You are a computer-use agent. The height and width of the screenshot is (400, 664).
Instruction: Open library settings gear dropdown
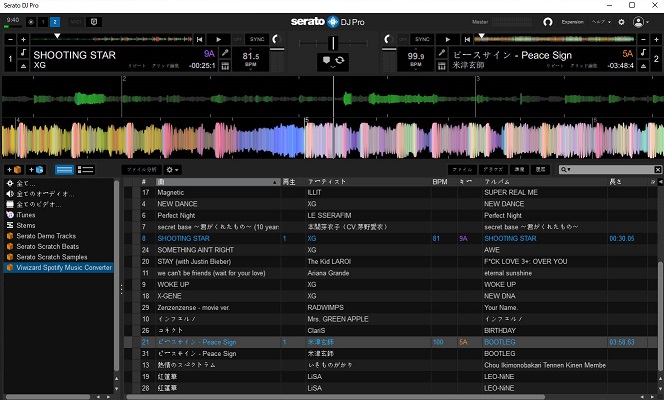click(172, 170)
